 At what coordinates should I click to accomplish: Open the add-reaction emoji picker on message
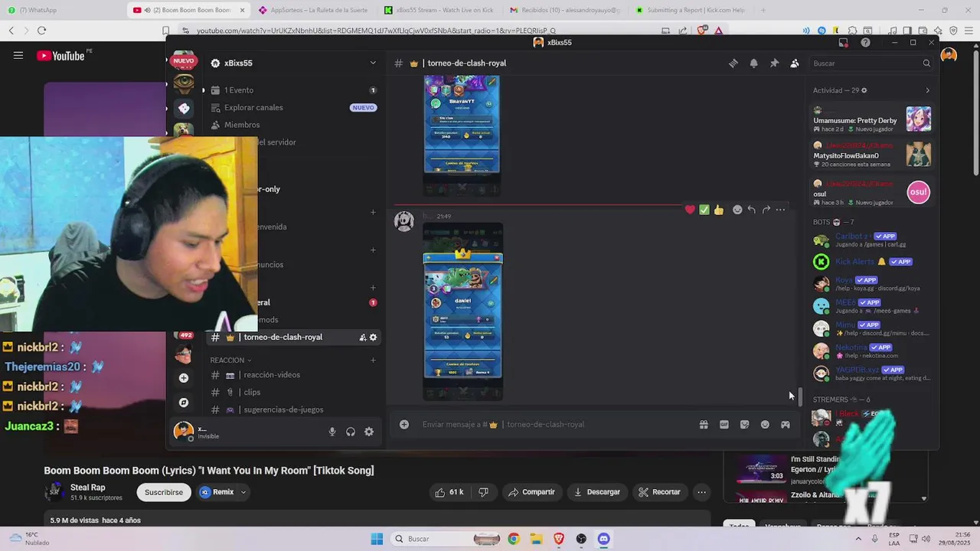pos(737,210)
